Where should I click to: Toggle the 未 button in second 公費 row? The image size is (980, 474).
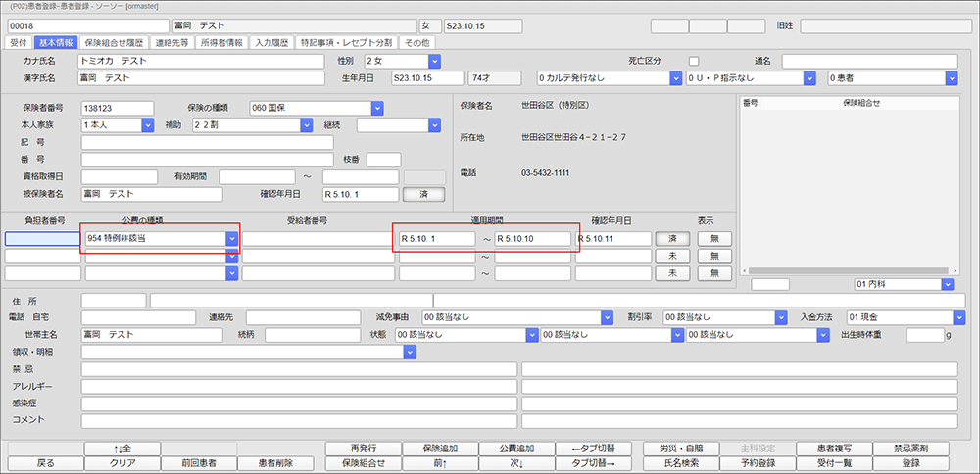(x=671, y=256)
